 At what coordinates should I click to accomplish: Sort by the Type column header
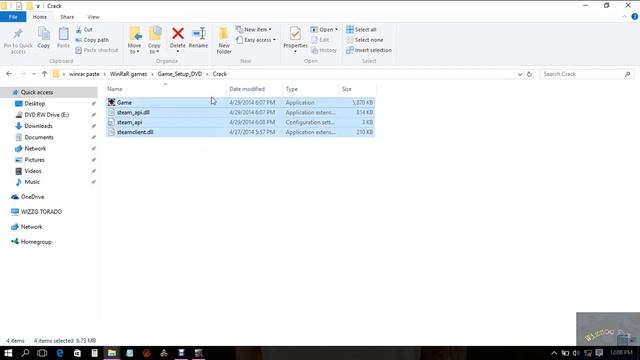coord(291,89)
